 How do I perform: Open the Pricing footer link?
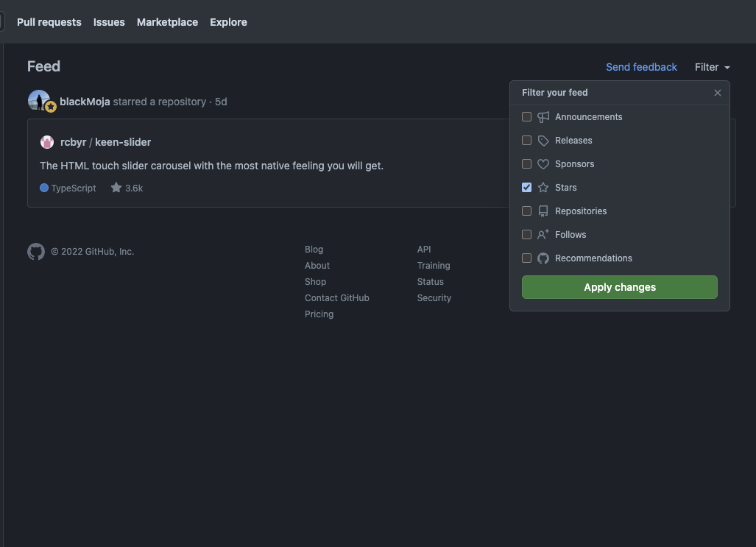(x=319, y=314)
